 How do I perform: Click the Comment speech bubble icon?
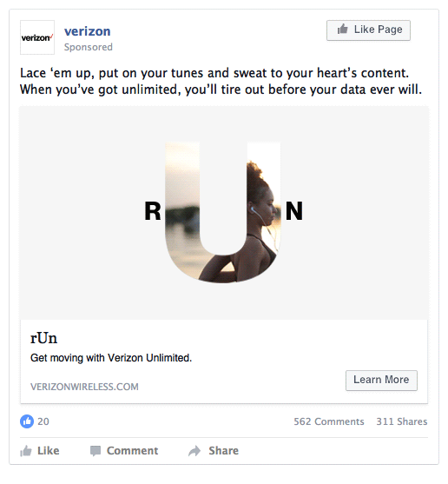click(96, 451)
